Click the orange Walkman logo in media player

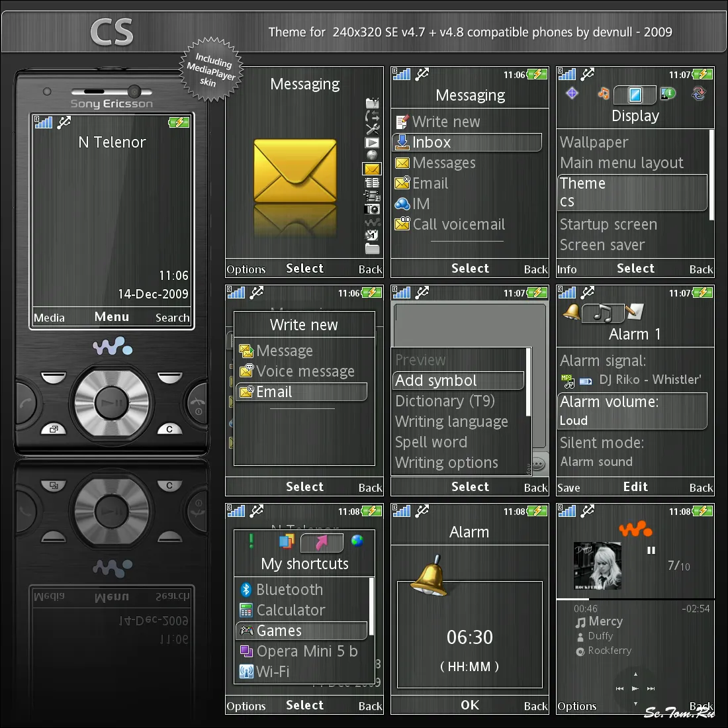point(635,529)
